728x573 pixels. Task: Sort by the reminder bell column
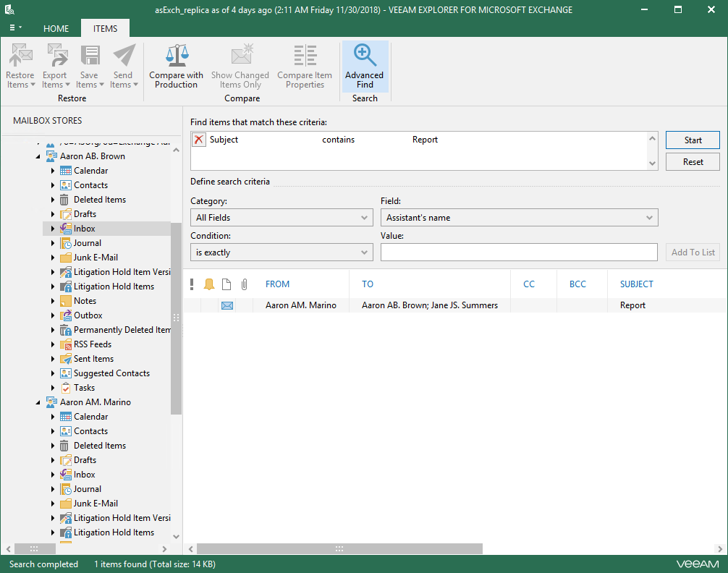[x=209, y=284]
